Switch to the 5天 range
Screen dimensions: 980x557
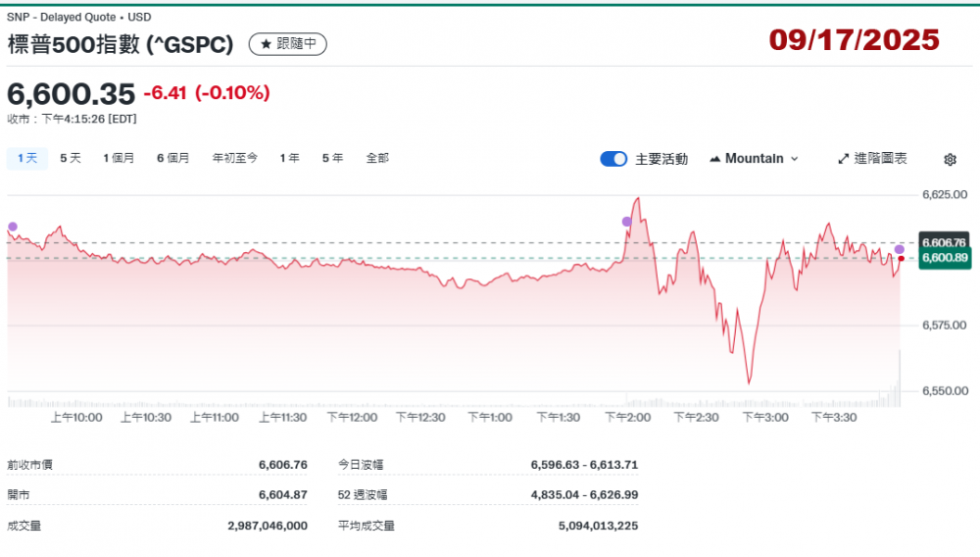[71, 158]
